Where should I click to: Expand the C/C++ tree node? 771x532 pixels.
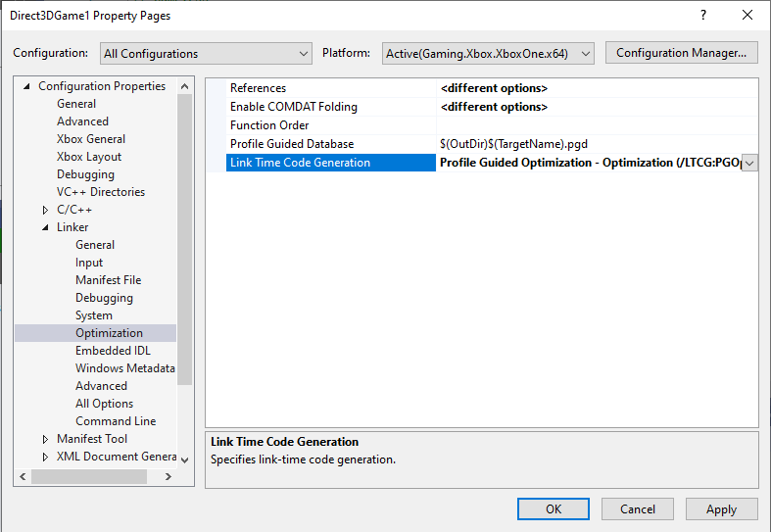[45, 210]
